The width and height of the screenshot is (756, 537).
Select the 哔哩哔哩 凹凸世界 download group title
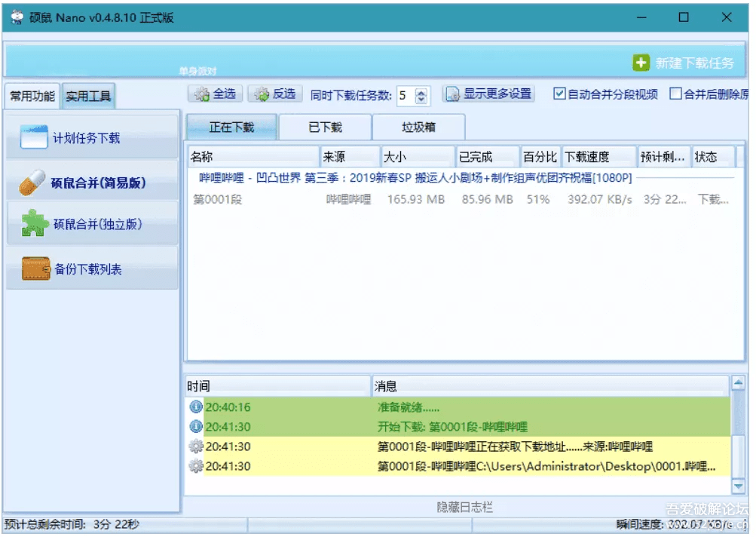pos(415,178)
